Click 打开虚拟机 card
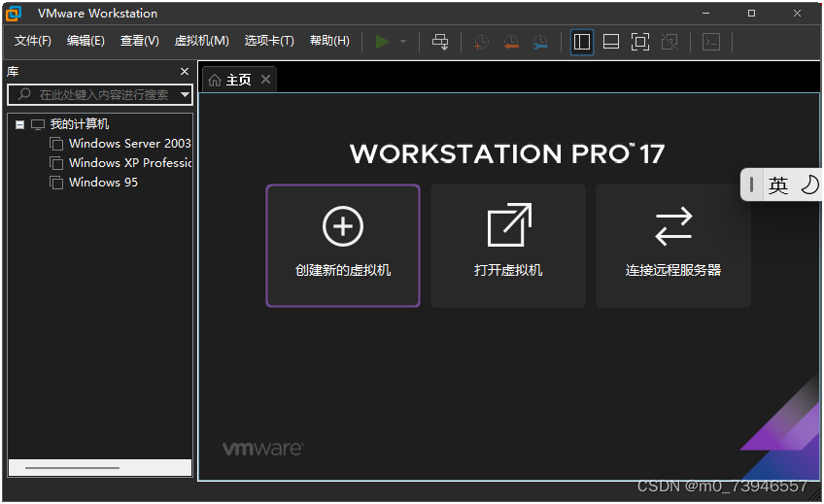This screenshot has width=824, height=504. tap(507, 245)
